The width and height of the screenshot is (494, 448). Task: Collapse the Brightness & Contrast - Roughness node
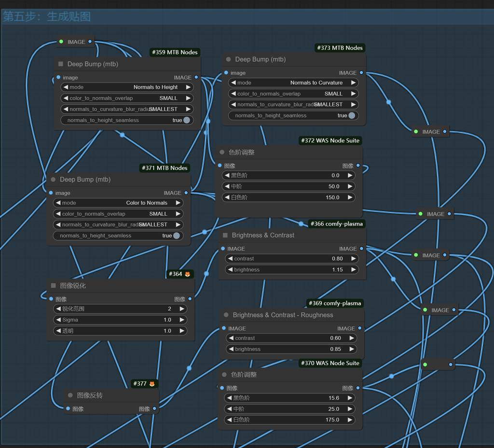tap(226, 315)
